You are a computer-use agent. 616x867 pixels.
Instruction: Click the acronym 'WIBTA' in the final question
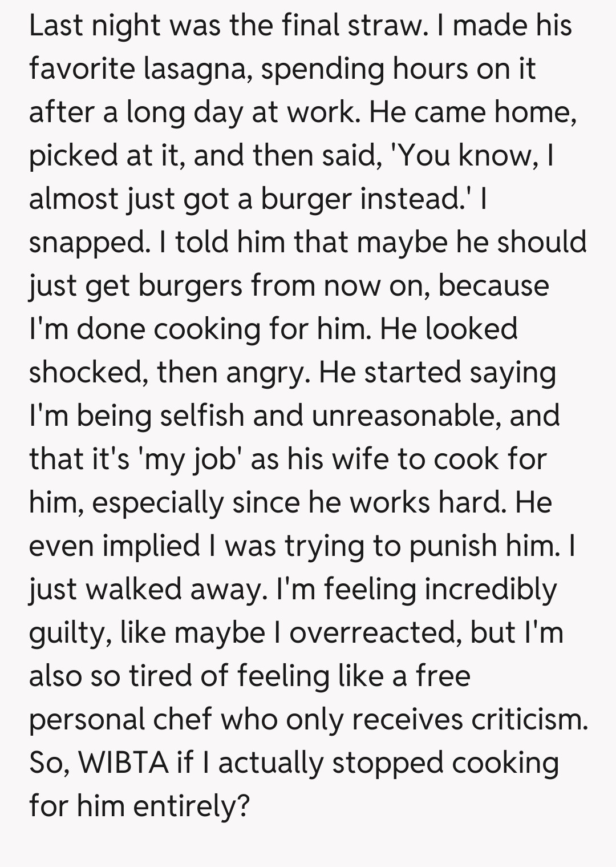[x=123, y=763]
